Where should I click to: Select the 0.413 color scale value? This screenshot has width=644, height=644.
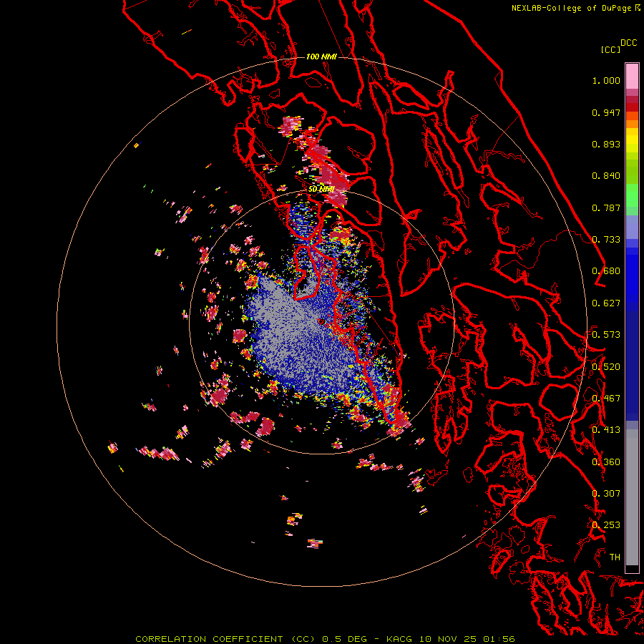tap(606, 430)
